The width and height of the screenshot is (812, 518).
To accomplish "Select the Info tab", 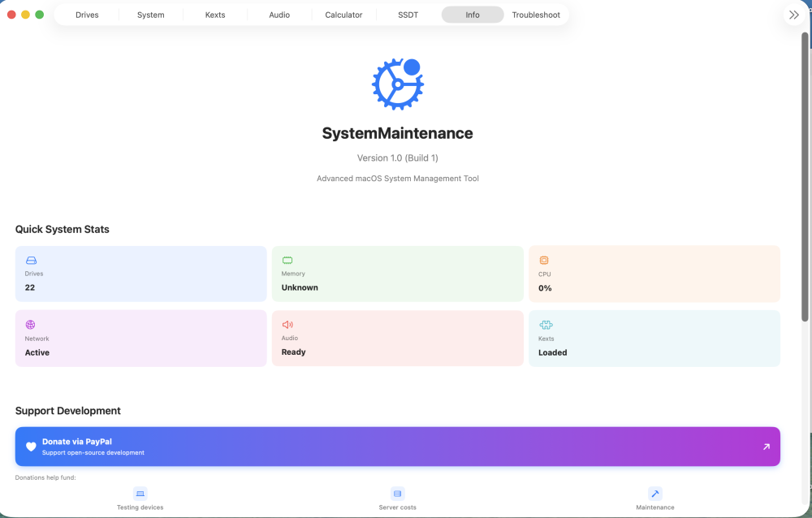I will coord(473,15).
